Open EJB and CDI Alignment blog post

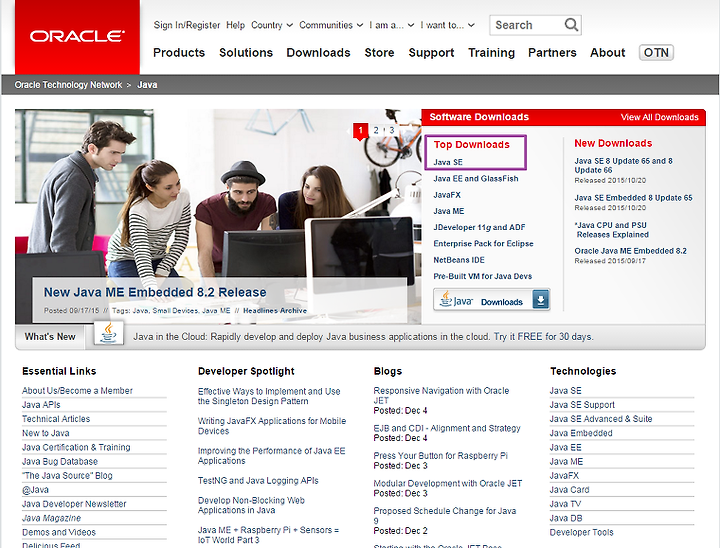point(447,428)
